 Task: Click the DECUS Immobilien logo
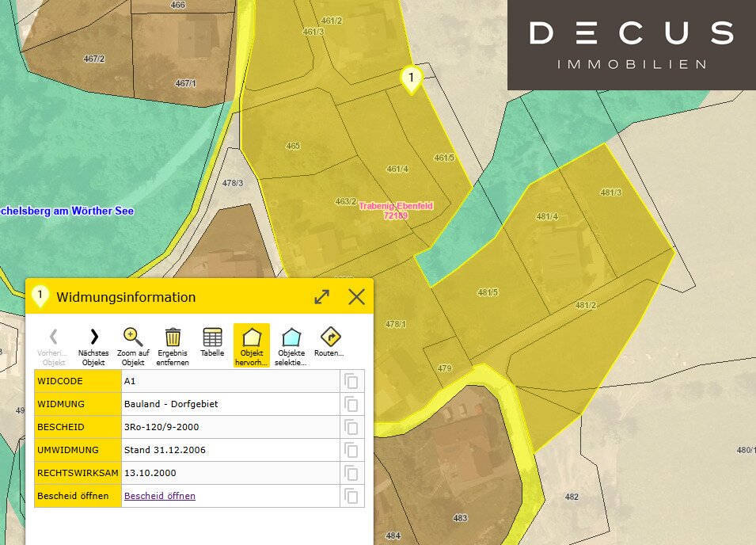point(631,44)
